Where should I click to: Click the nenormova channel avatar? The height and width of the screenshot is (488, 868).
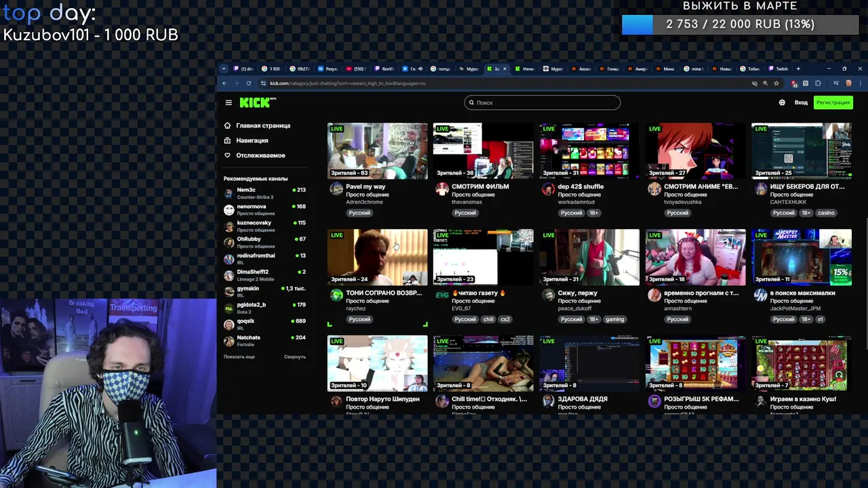coord(229,209)
